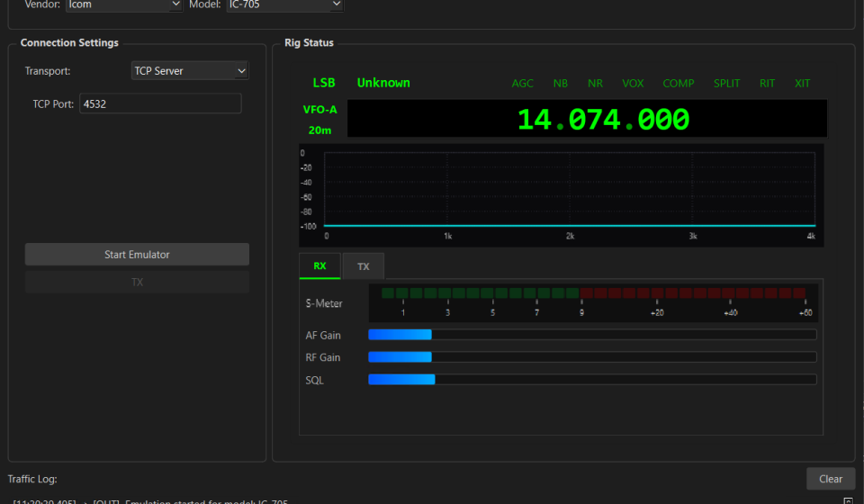Toggle the VOX indicator
The width and height of the screenshot is (864, 504).
coord(633,83)
